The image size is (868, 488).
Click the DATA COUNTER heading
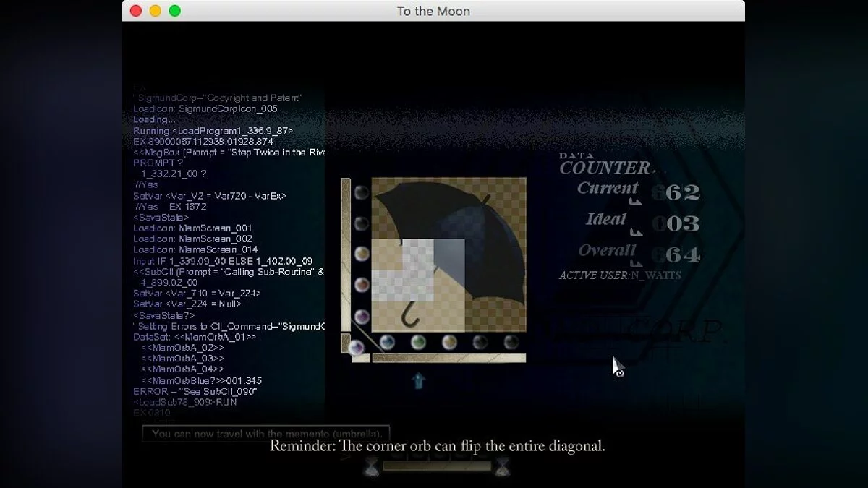tap(605, 166)
